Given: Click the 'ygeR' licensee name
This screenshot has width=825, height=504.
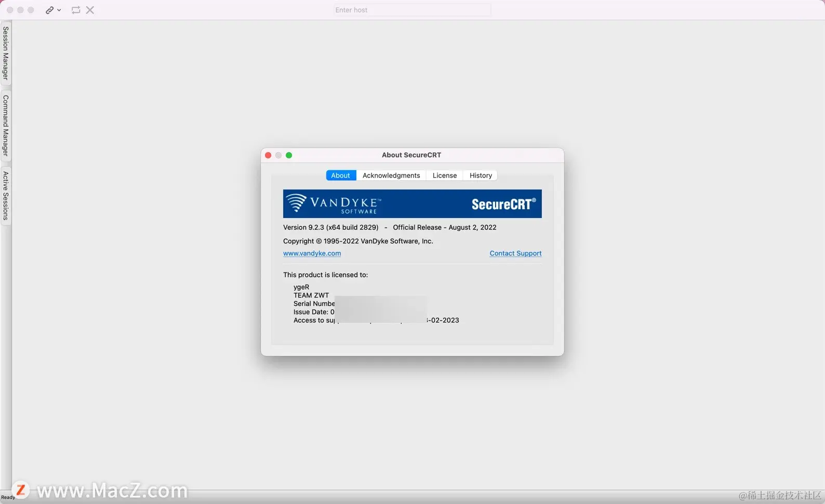Looking at the screenshot, I should 301,287.
